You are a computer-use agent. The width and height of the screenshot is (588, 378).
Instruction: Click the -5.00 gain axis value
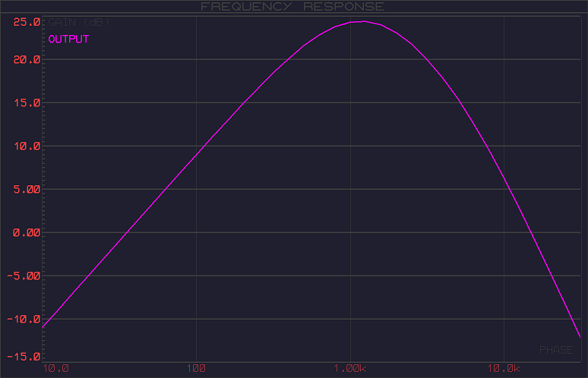[x=24, y=276]
